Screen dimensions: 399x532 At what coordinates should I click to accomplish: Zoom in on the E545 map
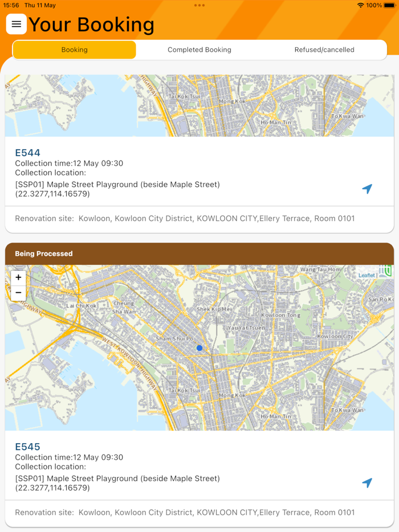click(18, 277)
